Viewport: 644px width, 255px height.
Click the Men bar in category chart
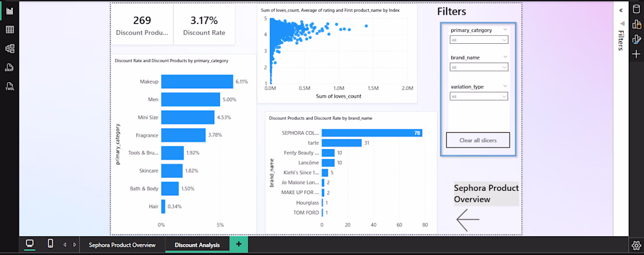point(191,99)
